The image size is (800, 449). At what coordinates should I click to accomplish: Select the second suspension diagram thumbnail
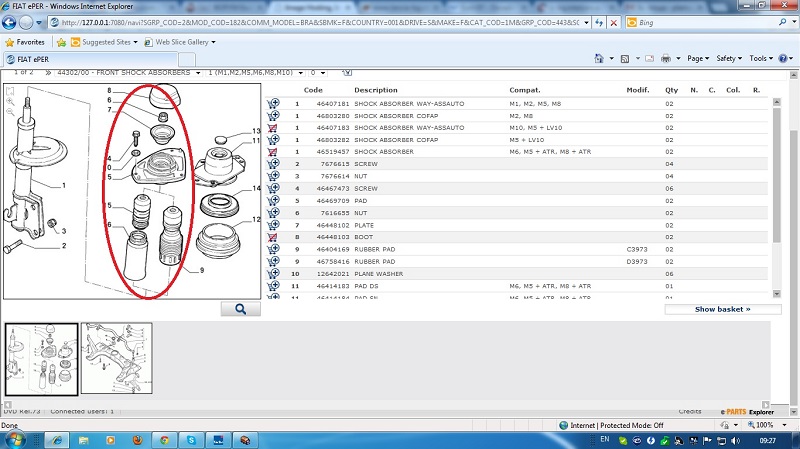pyautogui.click(x=117, y=358)
